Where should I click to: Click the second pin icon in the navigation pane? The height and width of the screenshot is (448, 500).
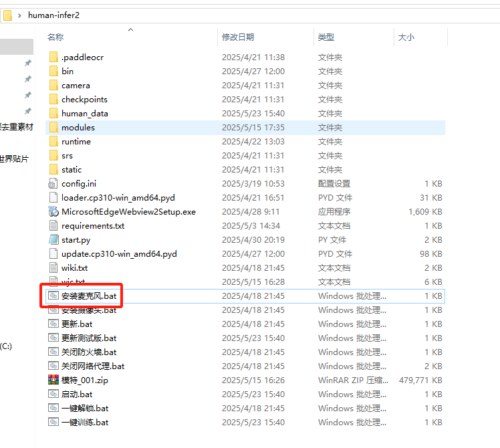tap(28, 79)
